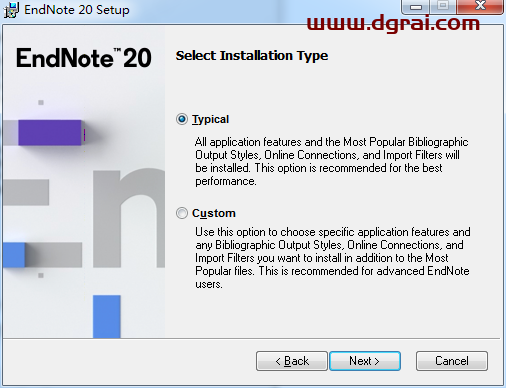Click the Typical description paragraph
Viewport: 506px width, 388px height.
click(x=332, y=161)
